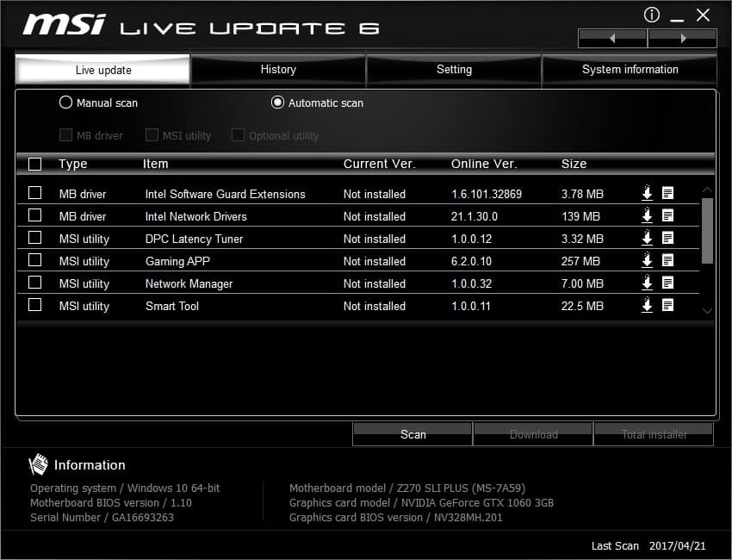Click the Type column header
Viewport: 732px width, 560px height.
click(x=73, y=164)
